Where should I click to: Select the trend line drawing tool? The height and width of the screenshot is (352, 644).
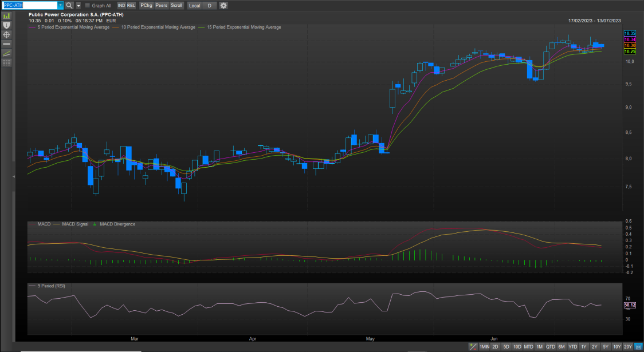[7, 53]
